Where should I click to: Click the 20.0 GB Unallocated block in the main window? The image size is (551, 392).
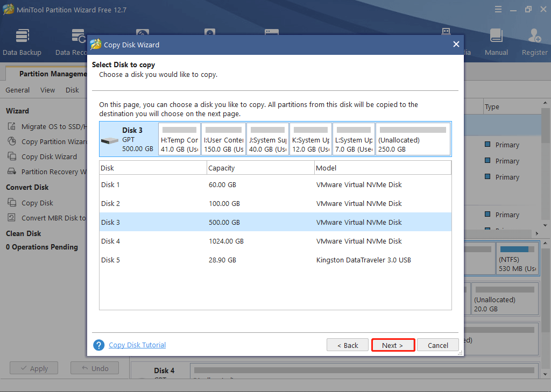click(x=505, y=299)
